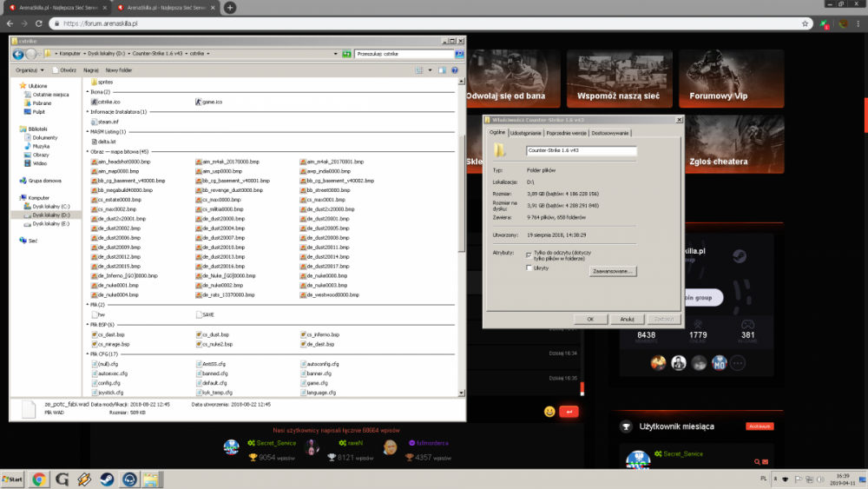The height and width of the screenshot is (489, 868).
Task: Click Anuluj in properties dialog
Action: point(627,319)
